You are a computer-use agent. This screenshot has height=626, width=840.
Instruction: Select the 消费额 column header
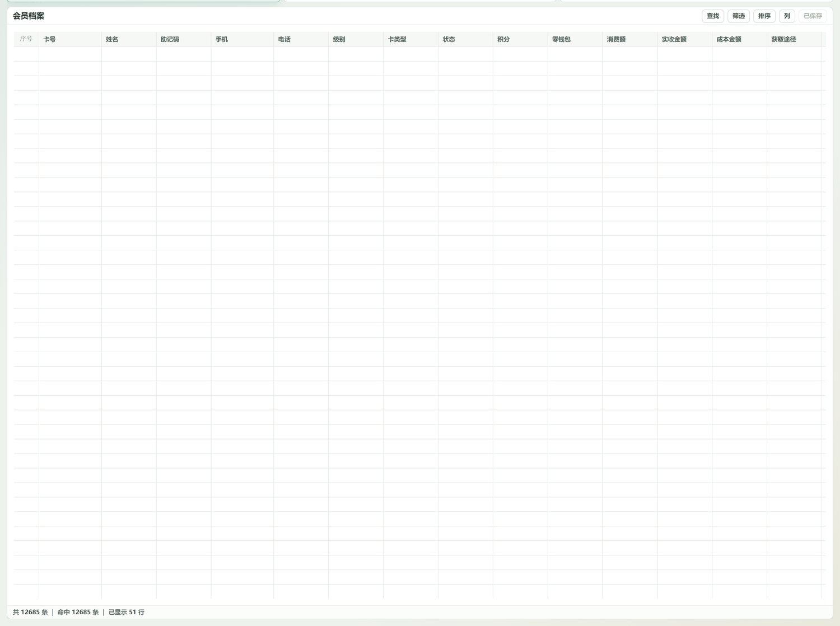coord(631,39)
